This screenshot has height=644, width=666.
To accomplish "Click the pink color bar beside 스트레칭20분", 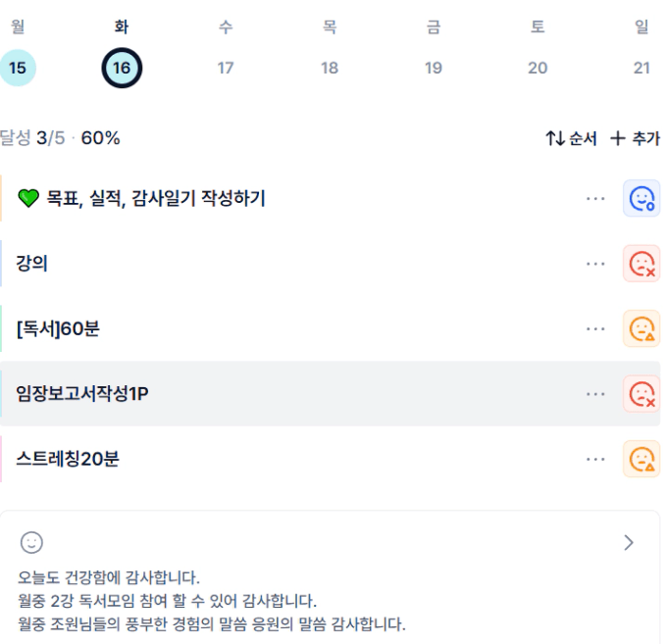I will tap(2, 459).
